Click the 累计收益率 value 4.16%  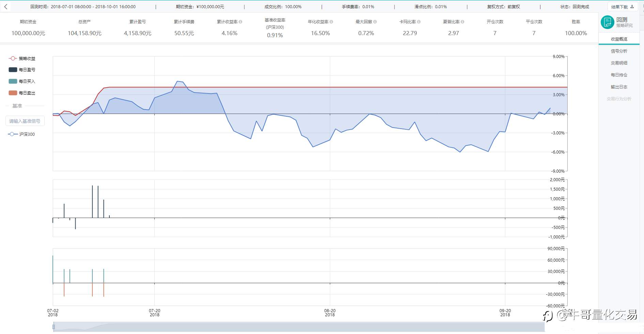pos(229,33)
